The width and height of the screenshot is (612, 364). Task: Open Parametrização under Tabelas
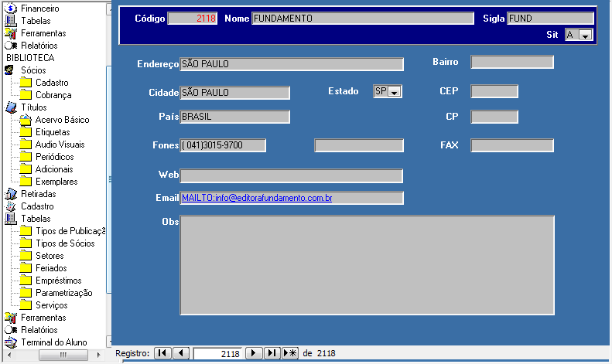tap(64, 293)
